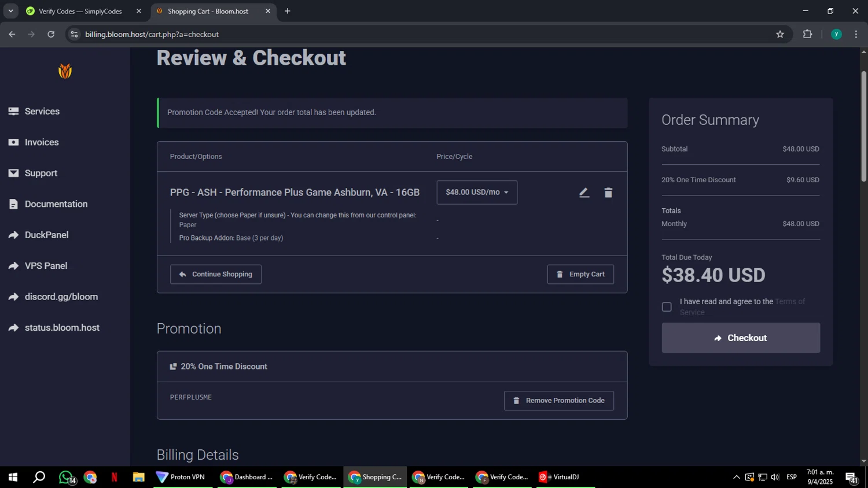Click the PPG - ASH product name
Image resolution: width=868 pixels, height=488 pixels.
295,193
